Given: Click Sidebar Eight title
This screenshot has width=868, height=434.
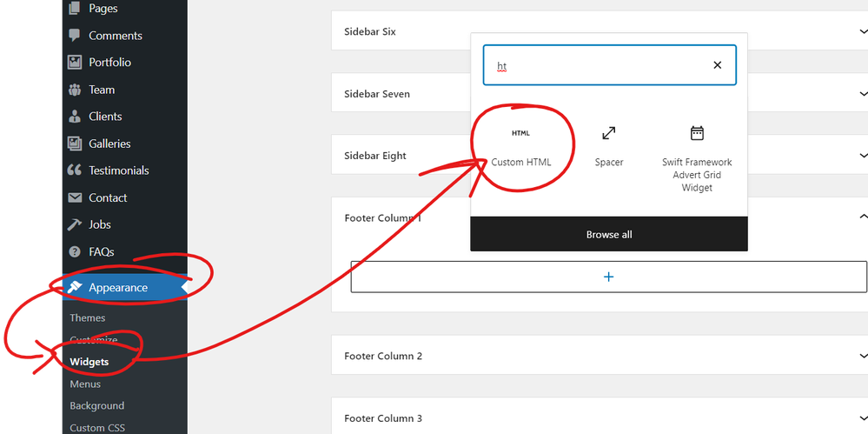Looking at the screenshot, I should coord(375,156).
